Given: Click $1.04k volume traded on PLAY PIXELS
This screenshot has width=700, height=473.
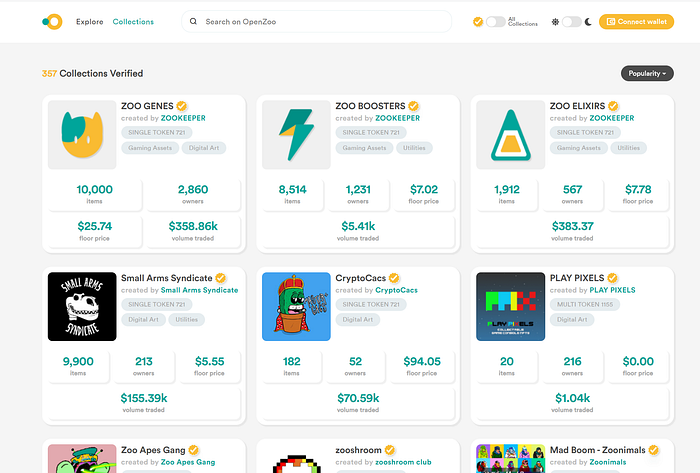Looking at the screenshot, I should [x=572, y=398].
